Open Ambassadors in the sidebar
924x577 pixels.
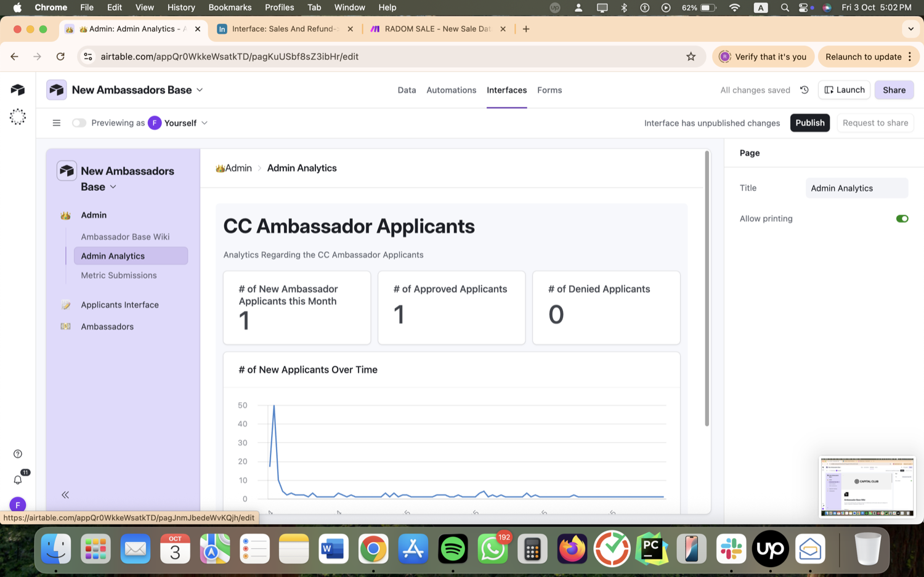[107, 326]
